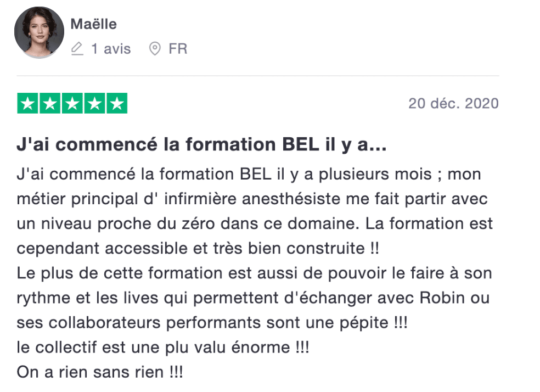This screenshot has width=540, height=392.
Task: Click the line mentioning "infirmière anesthésiste"
Action: pos(252,199)
